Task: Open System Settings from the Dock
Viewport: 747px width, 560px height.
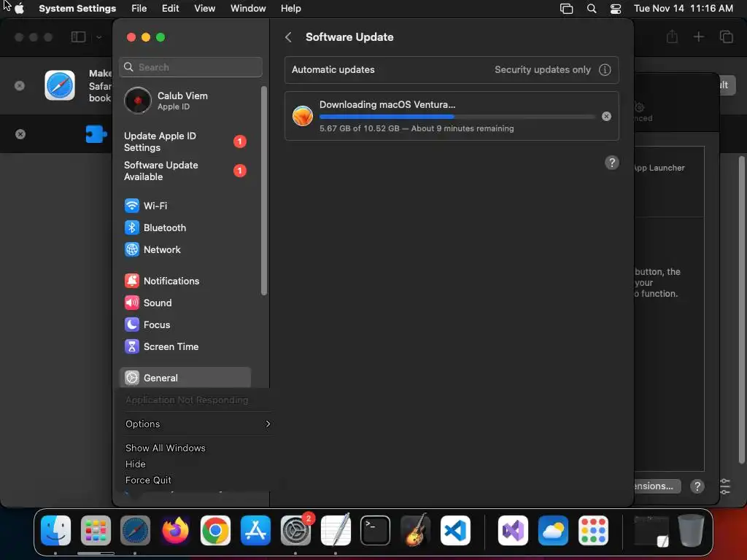Action: [x=295, y=530]
